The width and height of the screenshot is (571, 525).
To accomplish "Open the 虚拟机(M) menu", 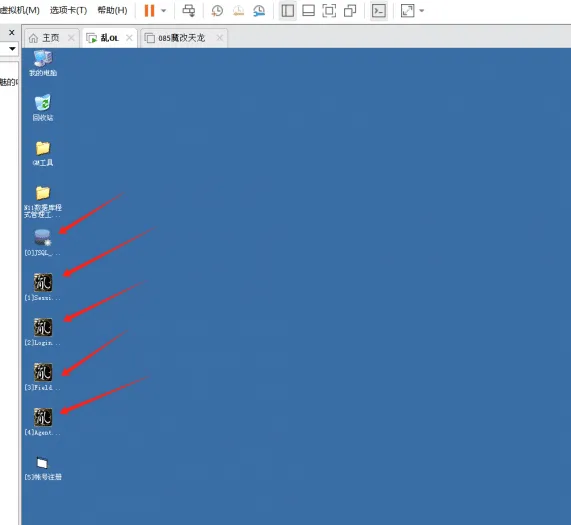I will point(20,10).
